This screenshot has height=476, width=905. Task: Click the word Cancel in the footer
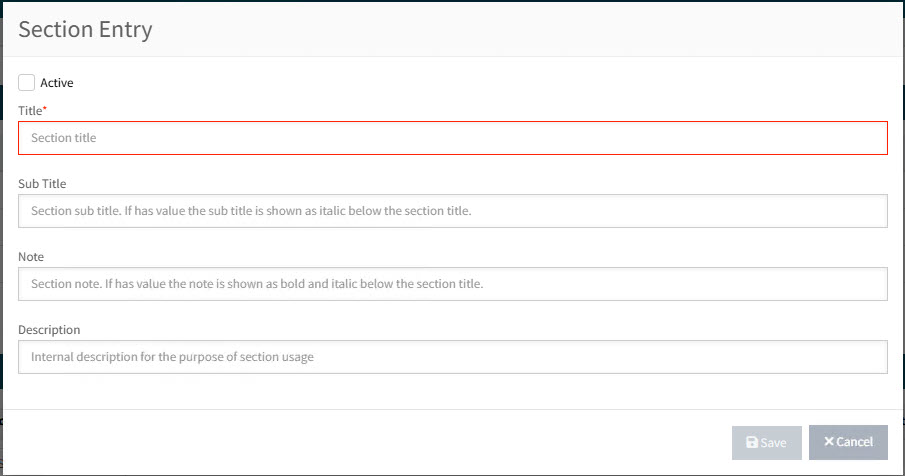[x=855, y=442]
